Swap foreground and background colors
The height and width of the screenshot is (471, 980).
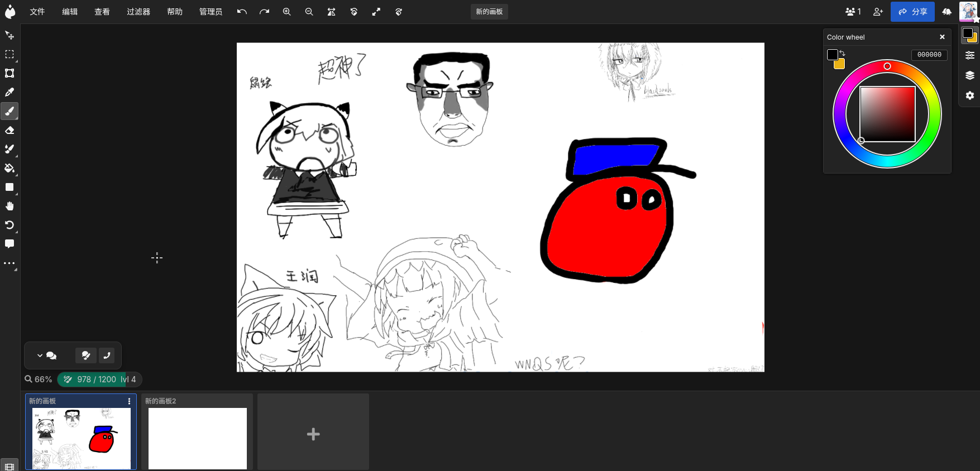click(x=842, y=53)
